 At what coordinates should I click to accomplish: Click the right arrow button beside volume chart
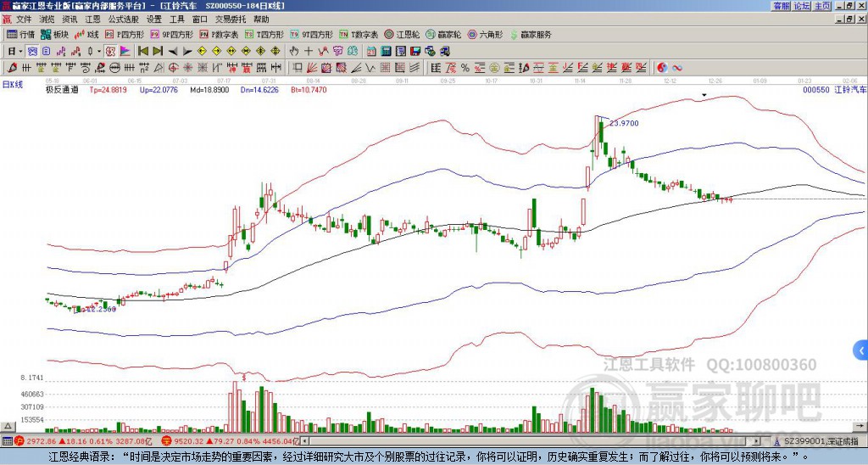[x=860, y=426]
